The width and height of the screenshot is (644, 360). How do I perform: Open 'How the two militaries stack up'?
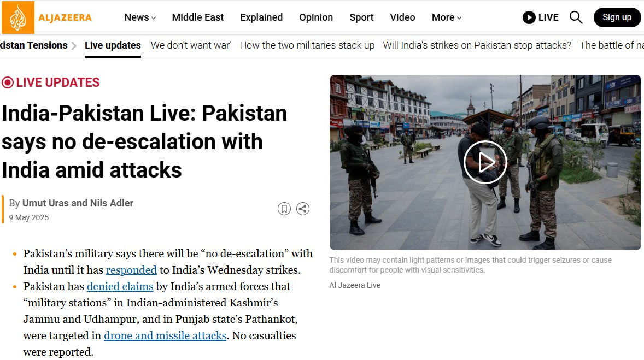307,45
